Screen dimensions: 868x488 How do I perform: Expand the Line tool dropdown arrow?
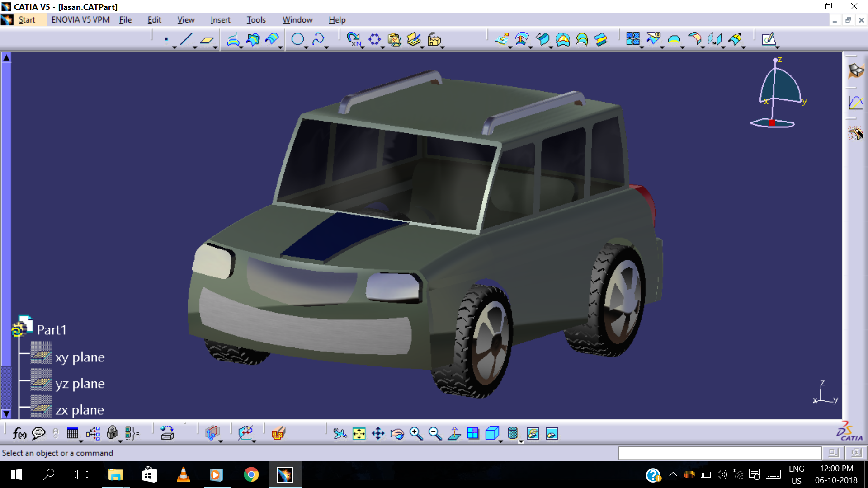point(195,47)
